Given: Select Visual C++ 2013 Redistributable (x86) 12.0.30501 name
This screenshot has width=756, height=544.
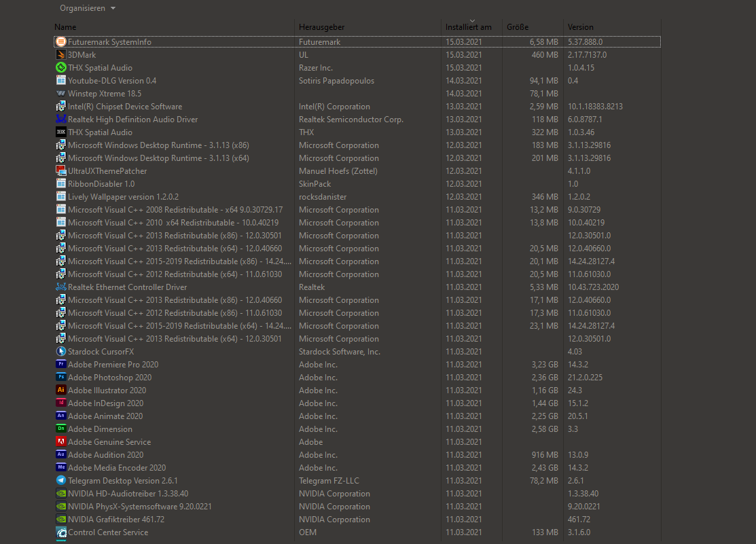Looking at the screenshot, I should pos(175,236).
